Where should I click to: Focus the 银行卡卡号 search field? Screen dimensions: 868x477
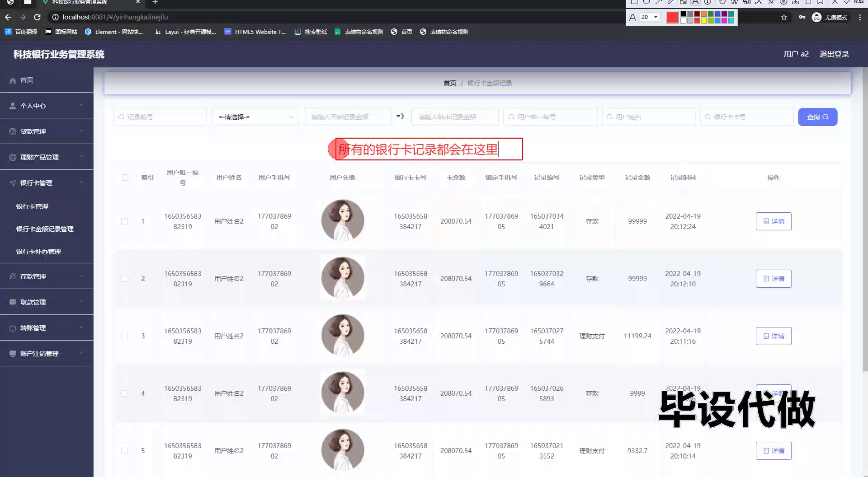(746, 117)
